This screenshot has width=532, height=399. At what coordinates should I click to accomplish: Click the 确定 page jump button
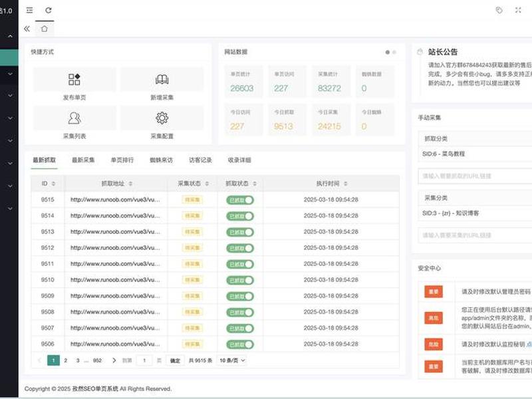pyautogui.click(x=175, y=360)
